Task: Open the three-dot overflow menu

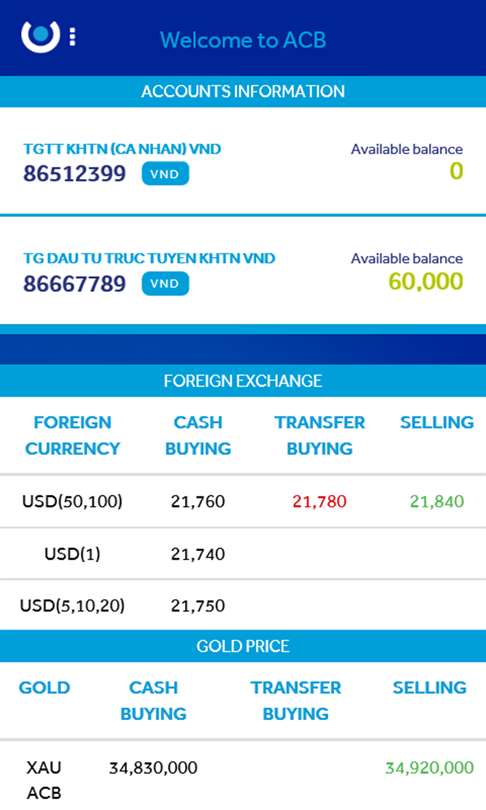Action: coord(72,36)
